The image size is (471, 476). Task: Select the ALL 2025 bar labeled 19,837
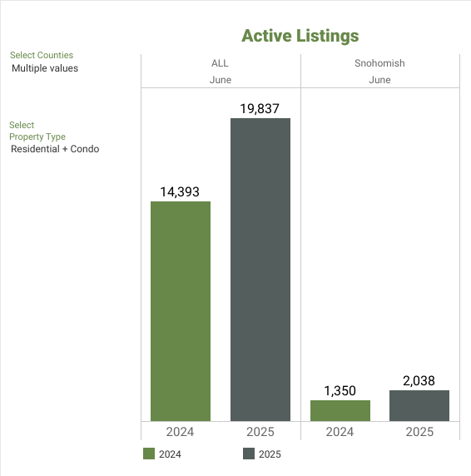[260, 270]
